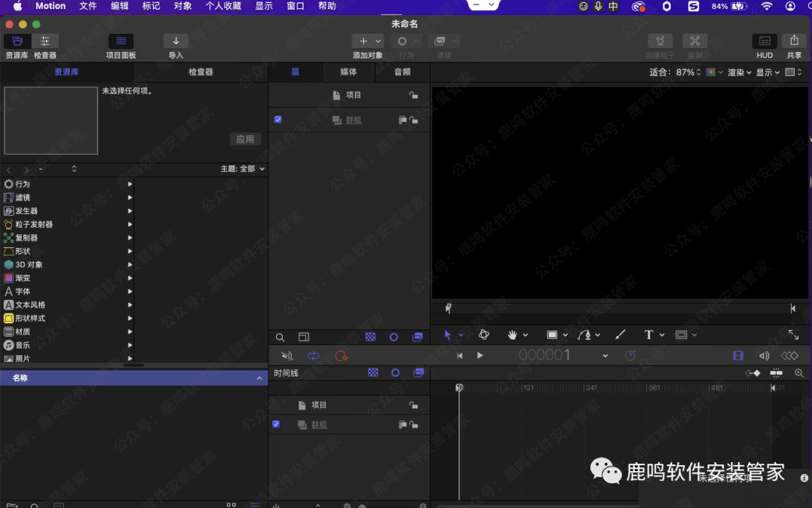Select the hand Pan tool

513,335
